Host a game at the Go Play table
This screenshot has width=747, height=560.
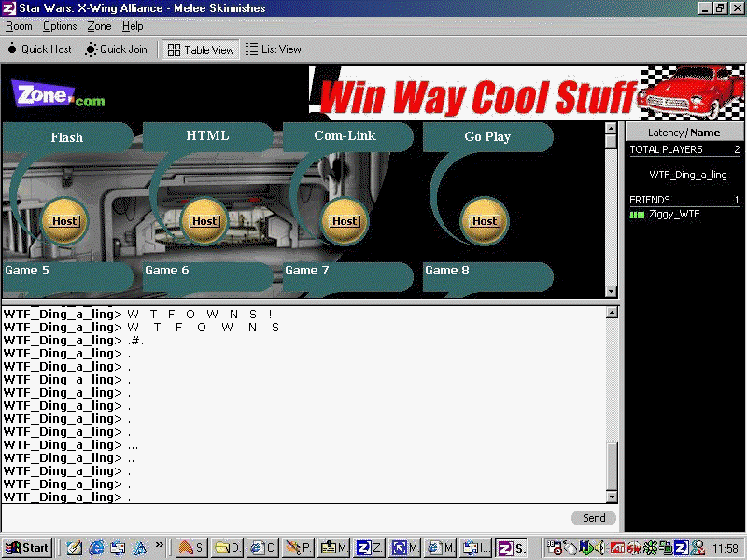(485, 221)
